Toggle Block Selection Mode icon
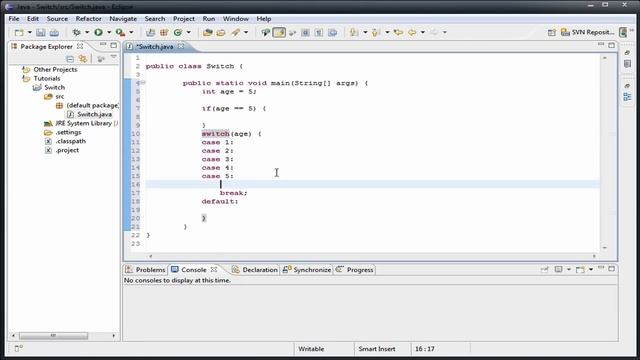640x360 pixels. [305, 32]
